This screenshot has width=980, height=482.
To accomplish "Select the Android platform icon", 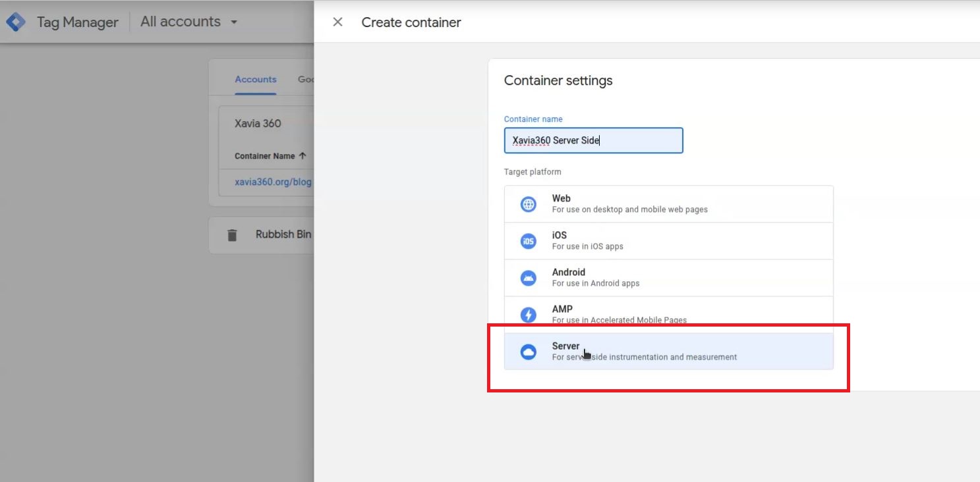I will point(529,278).
